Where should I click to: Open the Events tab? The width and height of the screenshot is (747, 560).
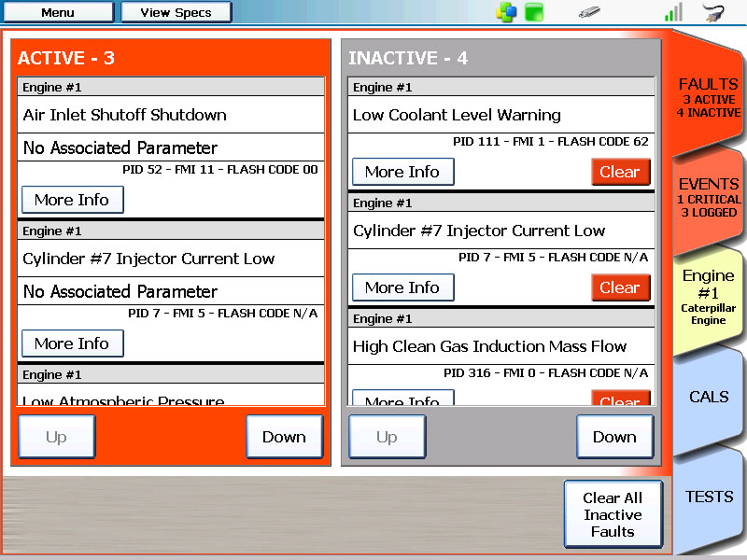[x=708, y=197]
